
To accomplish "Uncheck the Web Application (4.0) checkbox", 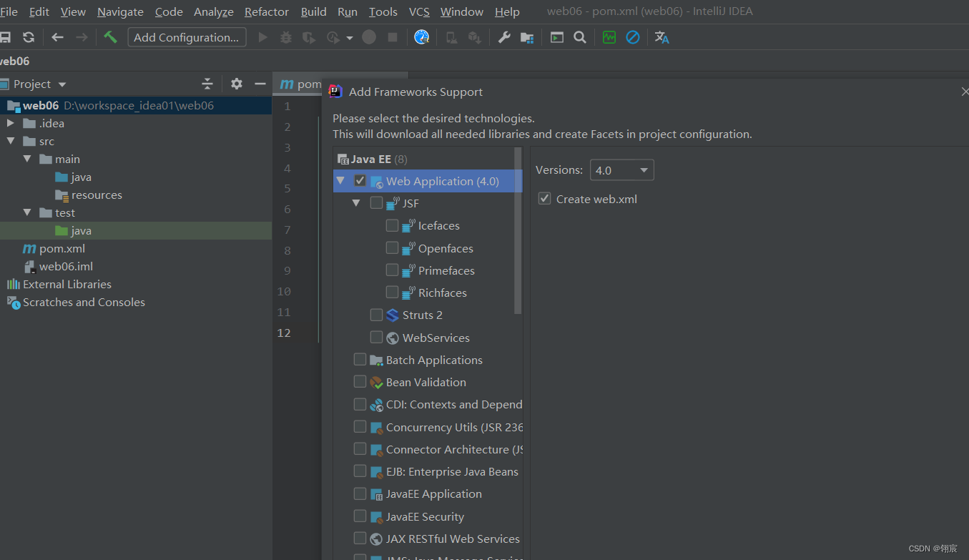I will pyautogui.click(x=360, y=181).
